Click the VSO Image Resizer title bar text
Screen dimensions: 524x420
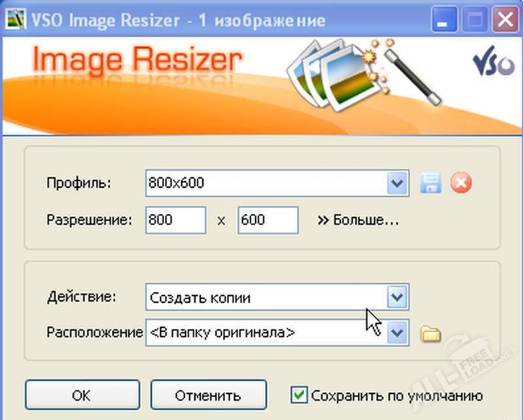tap(178, 20)
